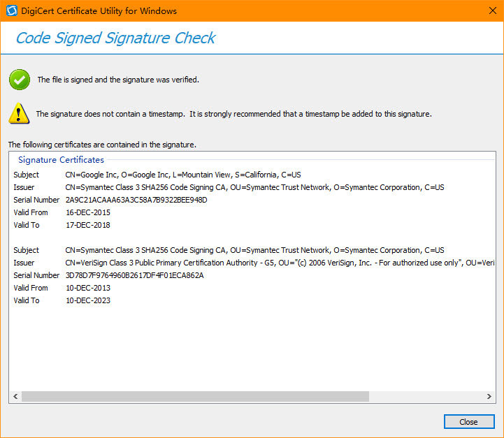Screen dimensions: 504x438
Task: Click the horizontal scrollbar thumb
Action: point(196,396)
